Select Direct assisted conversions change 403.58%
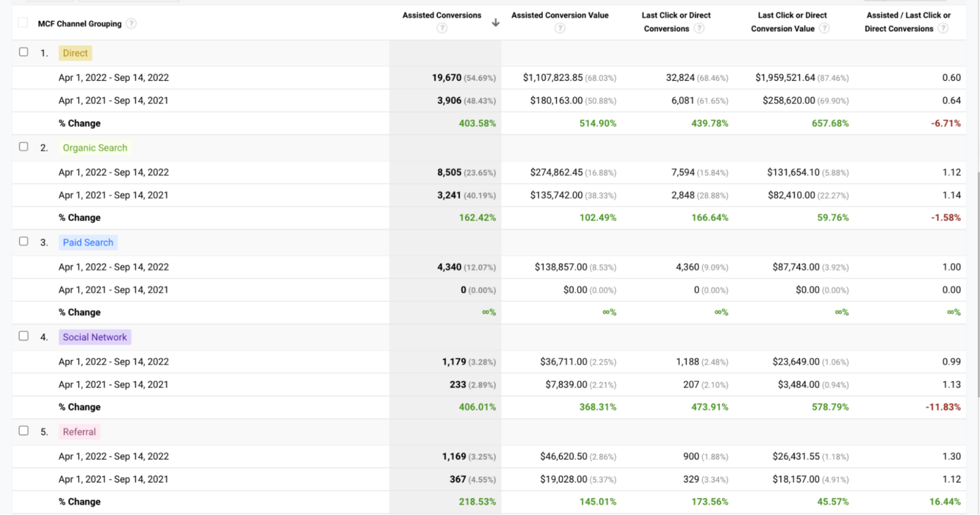Screen dimensions: 980x515 pos(477,123)
